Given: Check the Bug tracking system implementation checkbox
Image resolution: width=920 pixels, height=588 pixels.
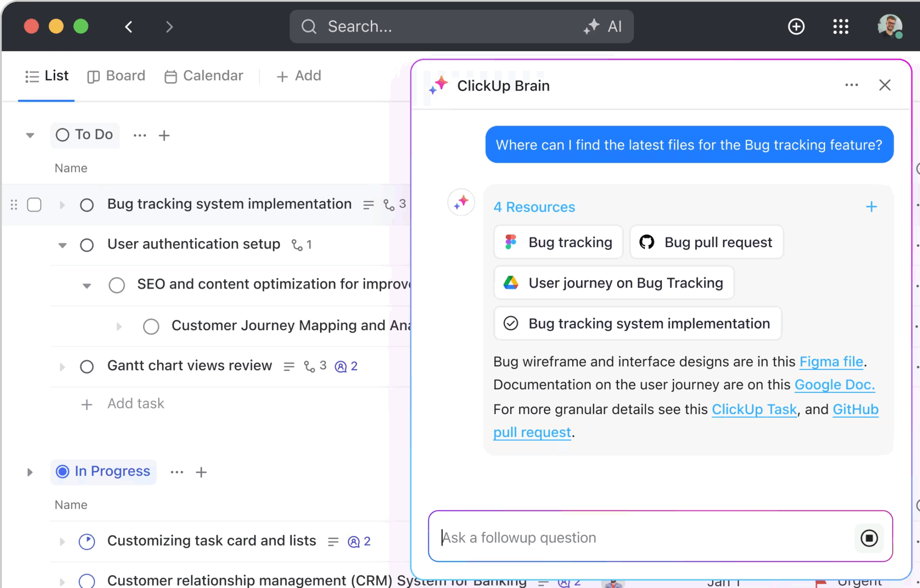Looking at the screenshot, I should pyautogui.click(x=34, y=205).
